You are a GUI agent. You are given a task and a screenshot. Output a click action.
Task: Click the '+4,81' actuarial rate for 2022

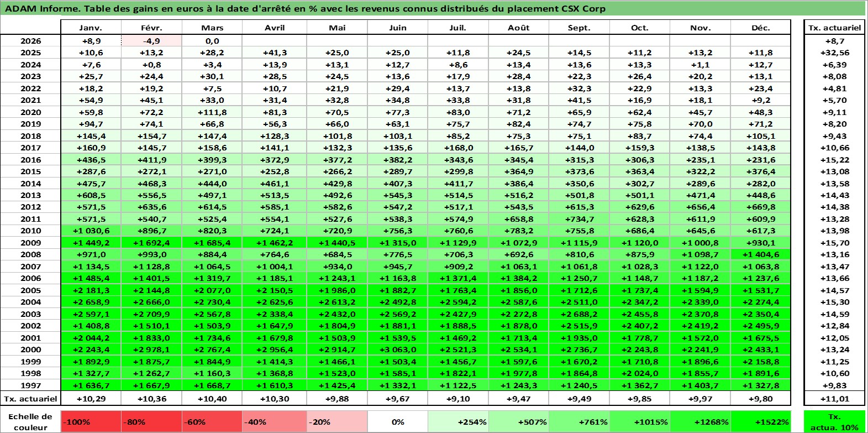pyautogui.click(x=835, y=88)
